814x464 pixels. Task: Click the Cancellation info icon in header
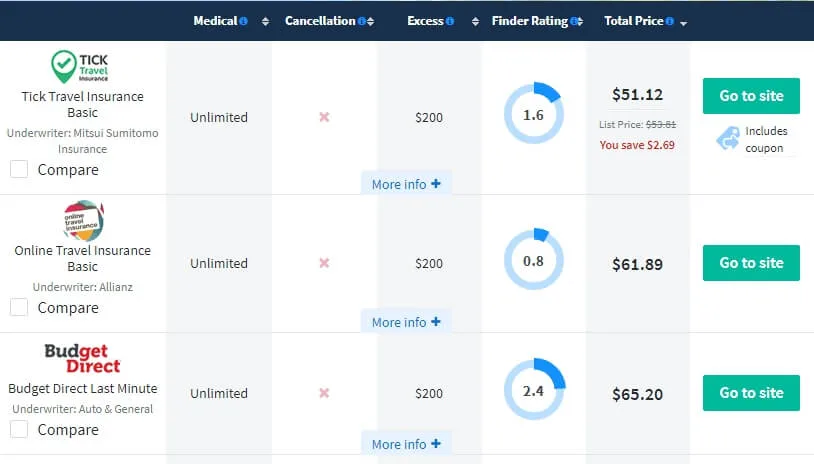coord(361,21)
